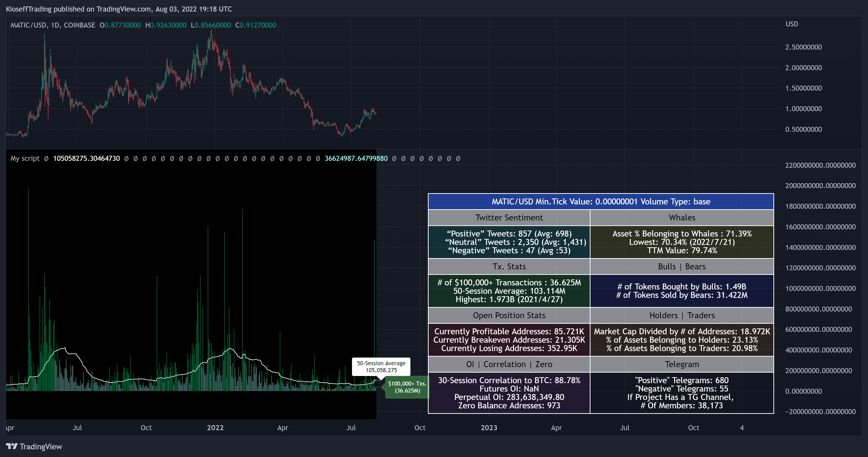Click the TradingView logo at bottom left
868x457 pixels.
click(34, 446)
